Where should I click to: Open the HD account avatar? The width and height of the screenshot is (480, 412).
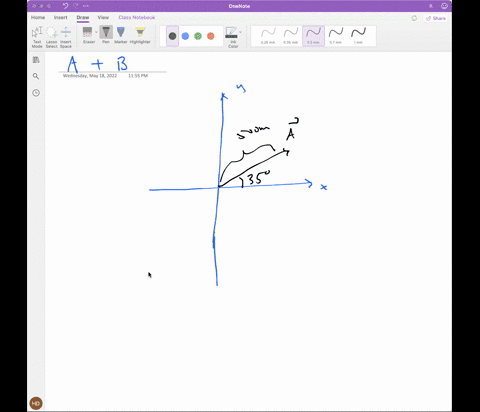[36, 403]
